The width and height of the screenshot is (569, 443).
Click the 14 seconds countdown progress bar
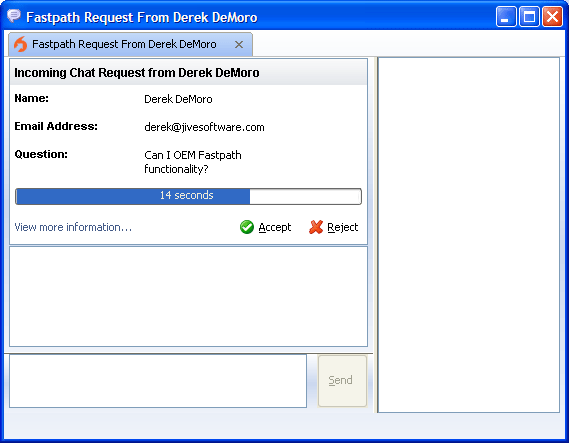pos(188,196)
